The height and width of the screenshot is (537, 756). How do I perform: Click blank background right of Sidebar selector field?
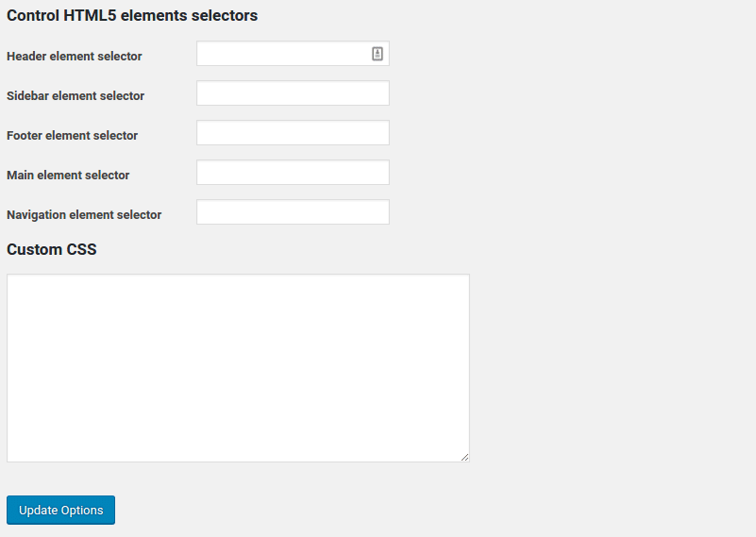point(566,93)
